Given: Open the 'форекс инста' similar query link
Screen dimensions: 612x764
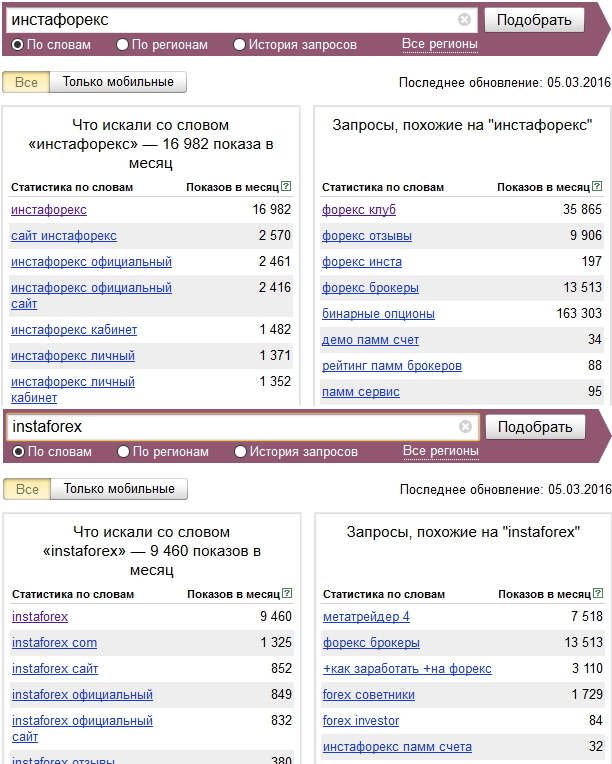Looking at the screenshot, I should 362,262.
